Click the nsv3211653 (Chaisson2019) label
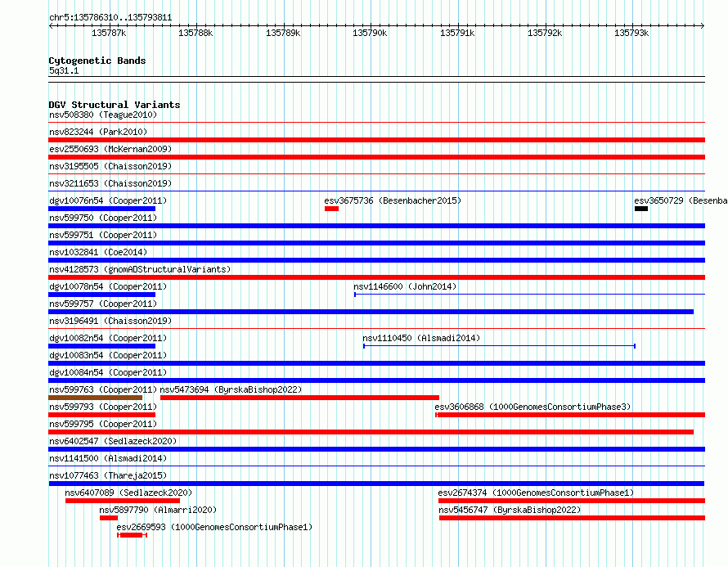Screen dimensions: 728x567 click(110, 183)
